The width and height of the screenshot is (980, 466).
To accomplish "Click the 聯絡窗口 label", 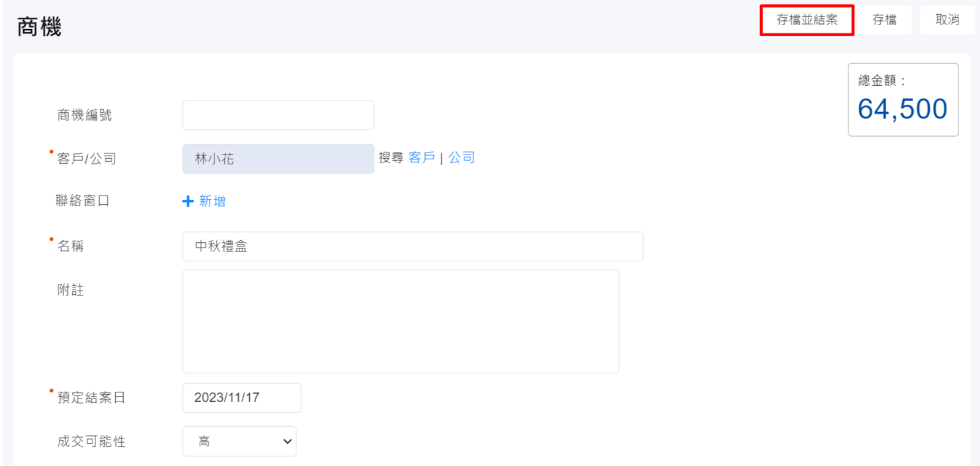I will pyautogui.click(x=83, y=201).
